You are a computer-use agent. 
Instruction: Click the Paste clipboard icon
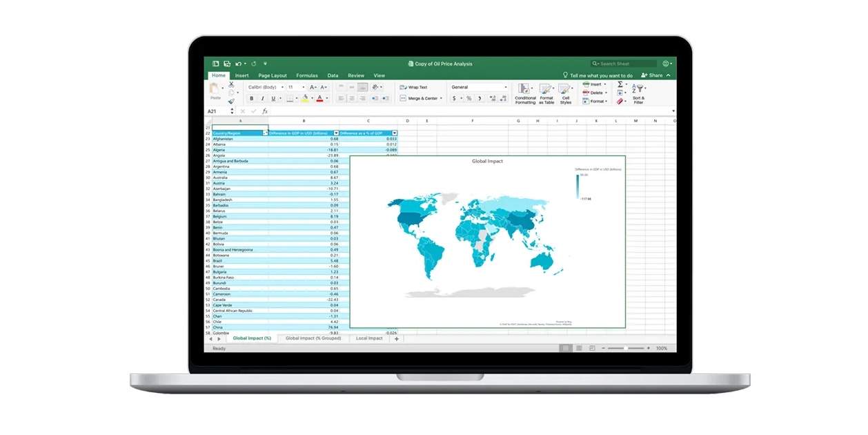point(215,89)
